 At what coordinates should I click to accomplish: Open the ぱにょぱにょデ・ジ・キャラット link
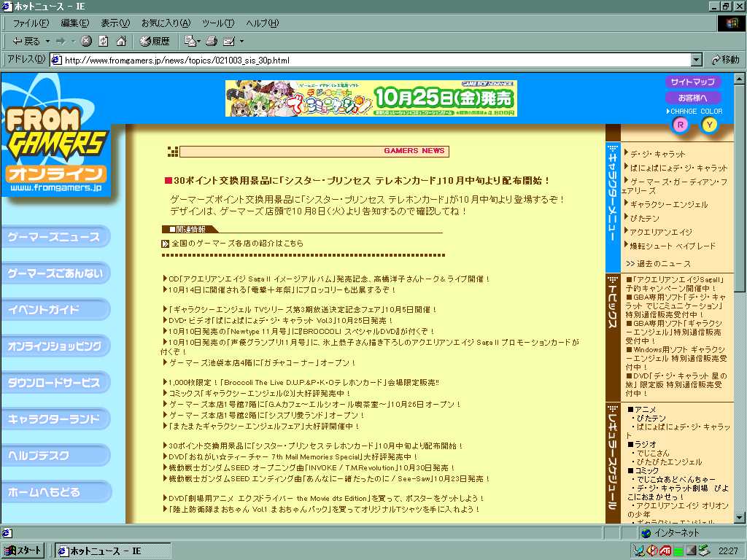click(x=678, y=168)
